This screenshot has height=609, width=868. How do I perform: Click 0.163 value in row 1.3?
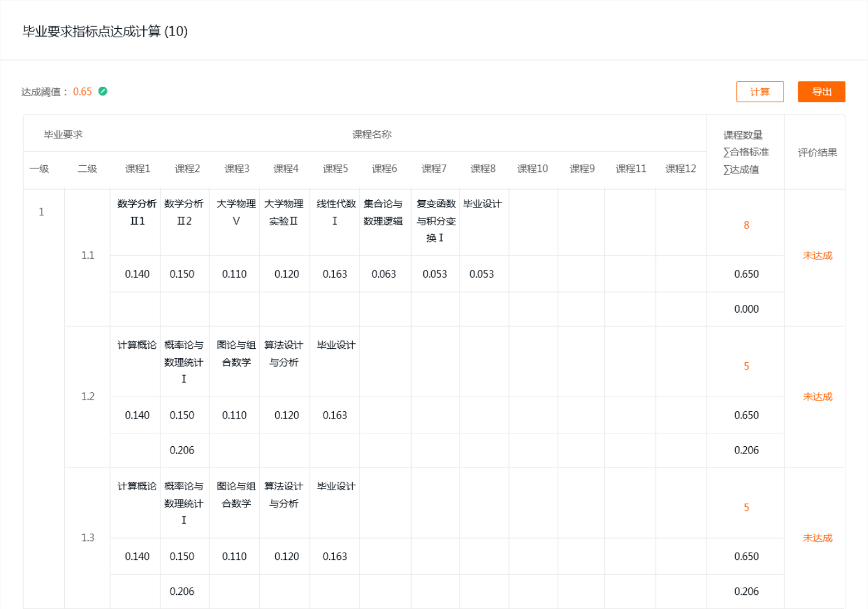(x=335, y=556)
